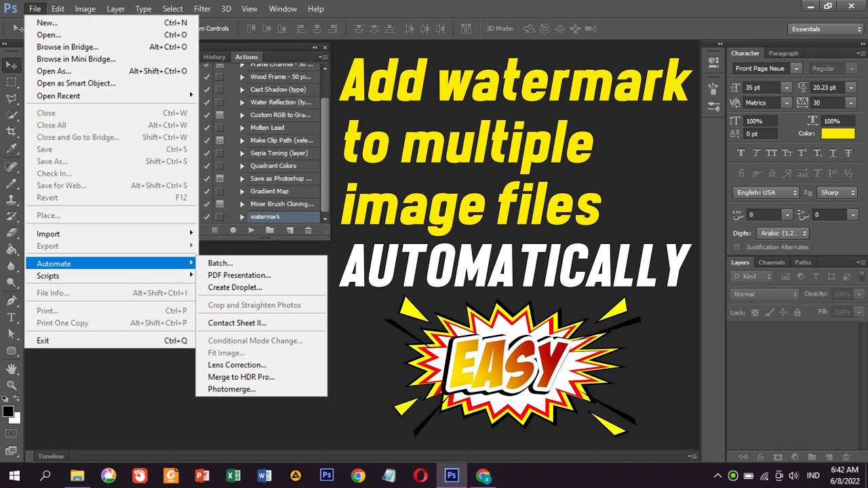
Task: Toggle dialog box for Save as Photoshop action
Action: click(x=220, y=178)
